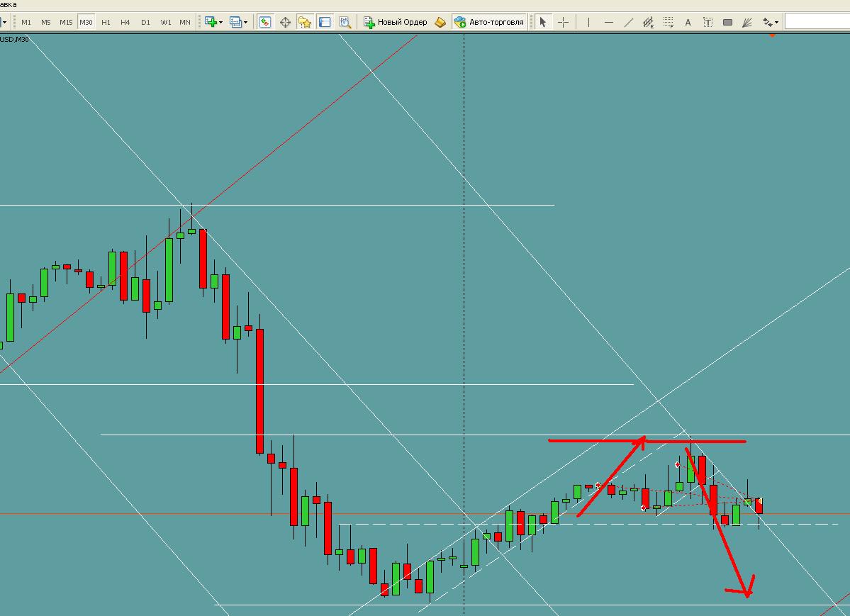
Task: Click the empty toolbar input field
Action: point(817,22)
